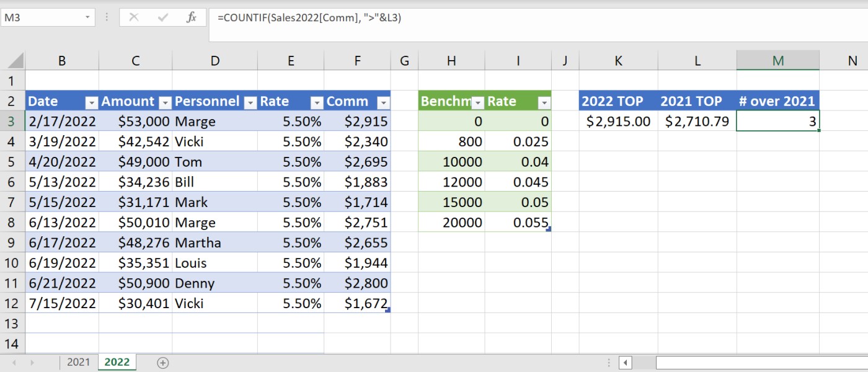Add a new worksheet with the plus icon

[161, 361]
